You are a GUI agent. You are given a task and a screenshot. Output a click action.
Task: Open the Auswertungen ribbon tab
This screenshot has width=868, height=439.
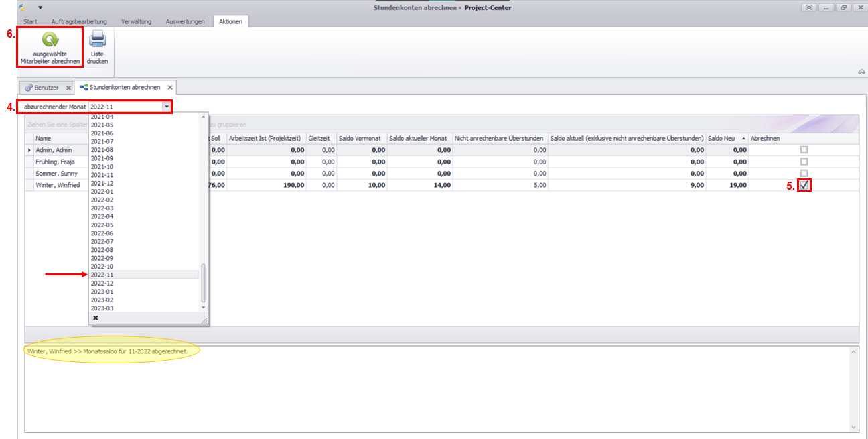coord(186,21)
